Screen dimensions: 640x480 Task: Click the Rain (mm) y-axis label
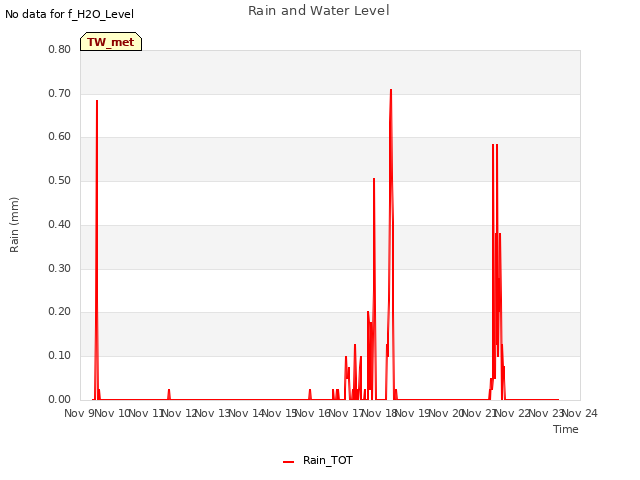(14, 225)
